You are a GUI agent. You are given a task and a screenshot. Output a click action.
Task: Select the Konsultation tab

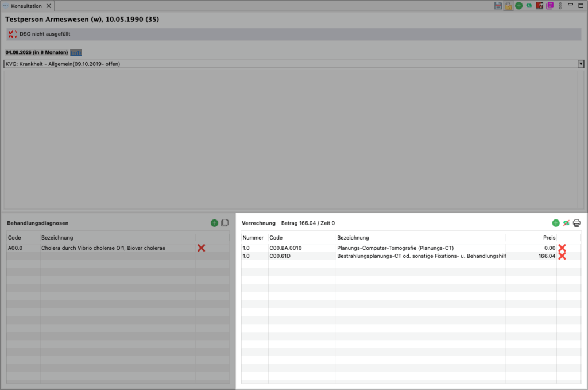coord(27,6)
